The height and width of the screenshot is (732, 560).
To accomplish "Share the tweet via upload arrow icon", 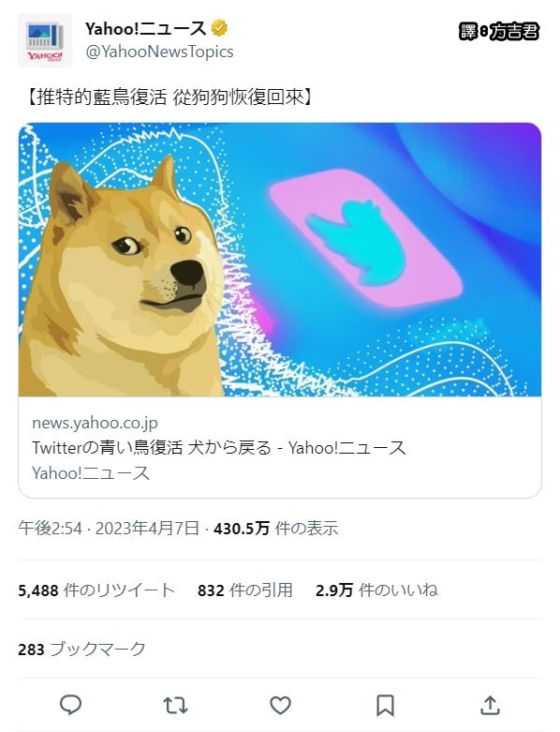I will [490, 705].
